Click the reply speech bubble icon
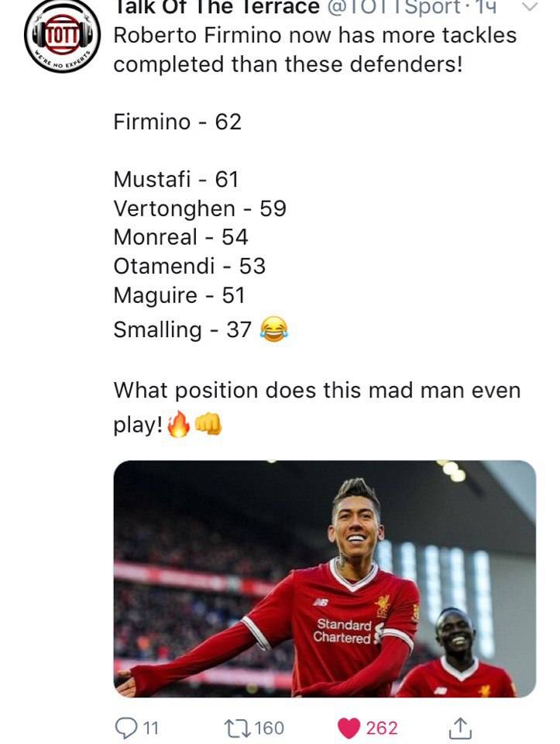Screen dimensions: 560x744 (126, 728)
